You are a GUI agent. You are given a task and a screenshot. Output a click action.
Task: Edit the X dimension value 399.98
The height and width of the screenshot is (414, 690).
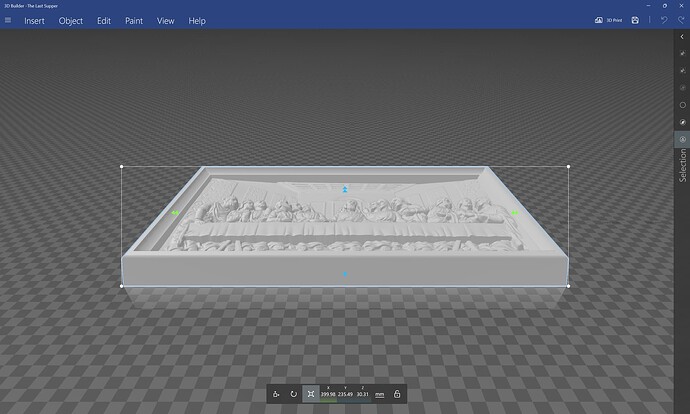[x=328, y=394]
